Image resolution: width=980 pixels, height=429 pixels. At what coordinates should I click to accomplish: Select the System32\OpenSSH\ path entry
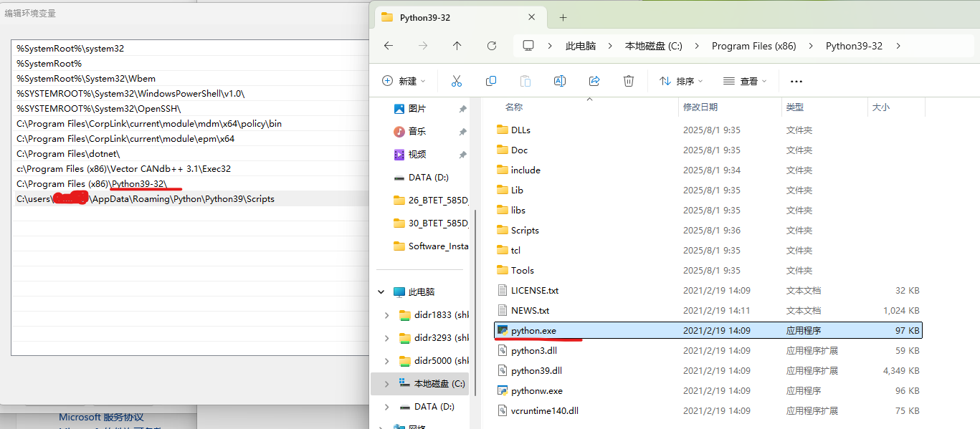click(x=190, y=108)
